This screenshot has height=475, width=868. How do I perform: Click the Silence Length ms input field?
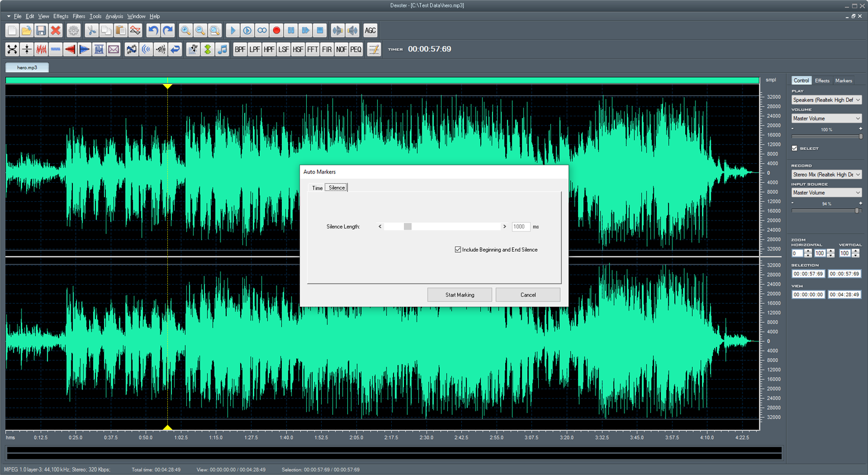521,227
